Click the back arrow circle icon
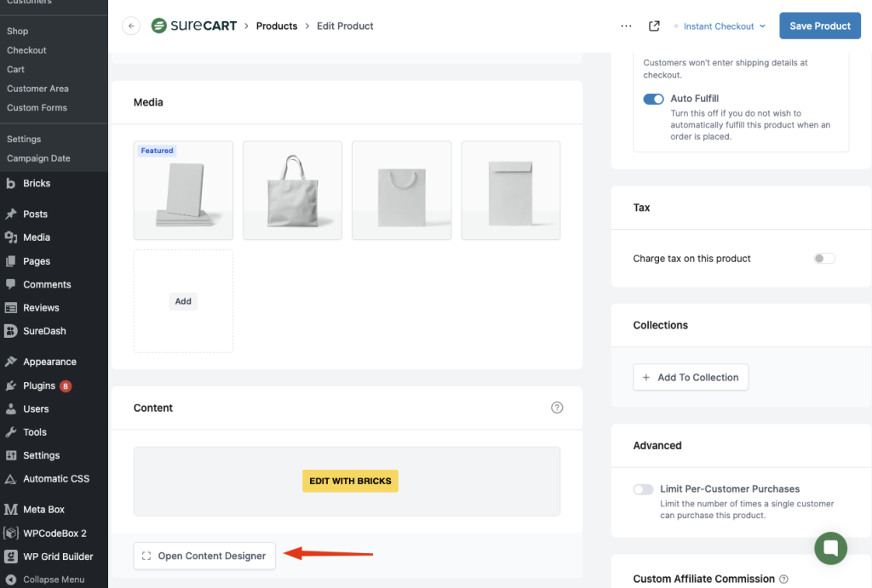 [x=130, y=26]
